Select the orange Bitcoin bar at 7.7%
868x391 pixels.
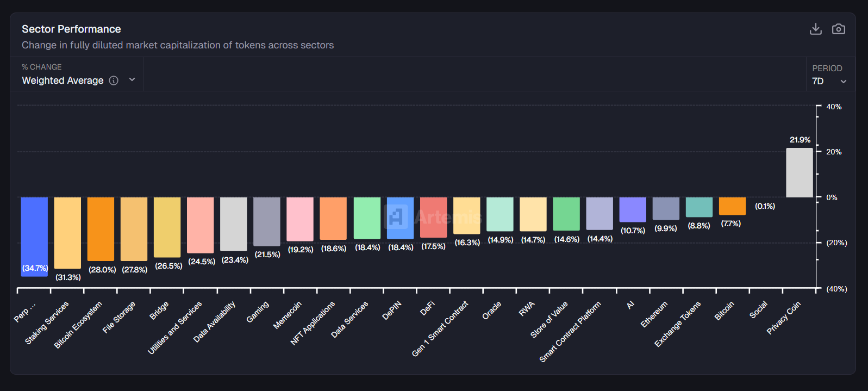click(732, 206)
